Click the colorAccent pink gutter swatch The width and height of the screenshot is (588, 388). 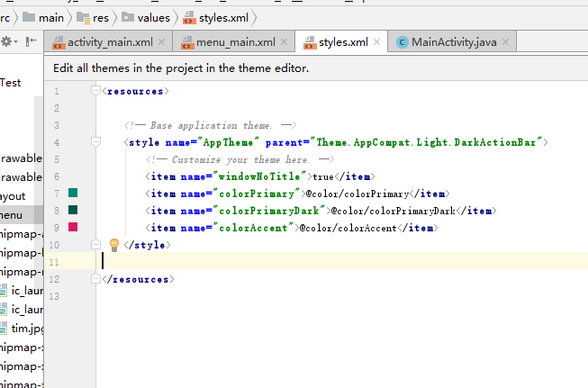coord(73,227)
